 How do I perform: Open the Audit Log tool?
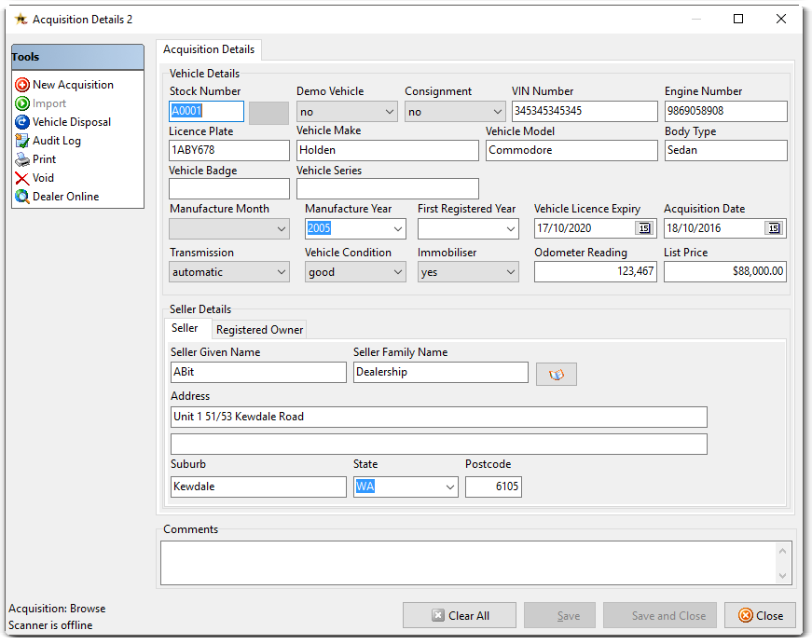[57, 141]
